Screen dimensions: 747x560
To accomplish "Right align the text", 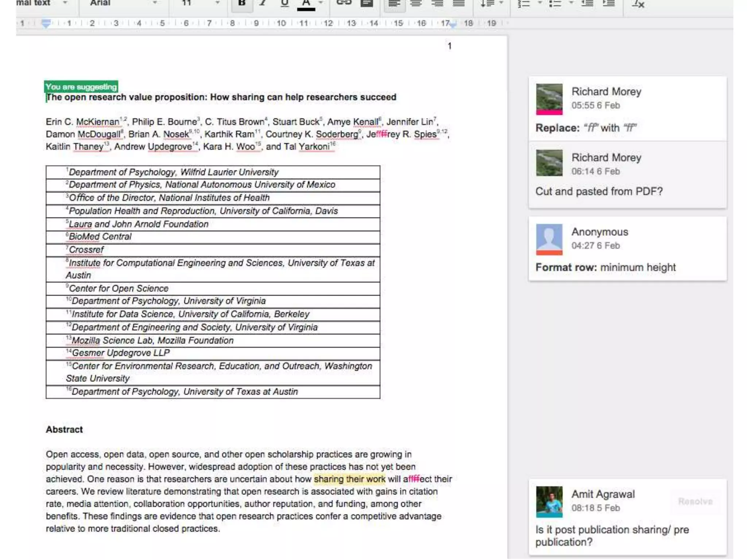I will pyautogui.click(x=437, y=4).
